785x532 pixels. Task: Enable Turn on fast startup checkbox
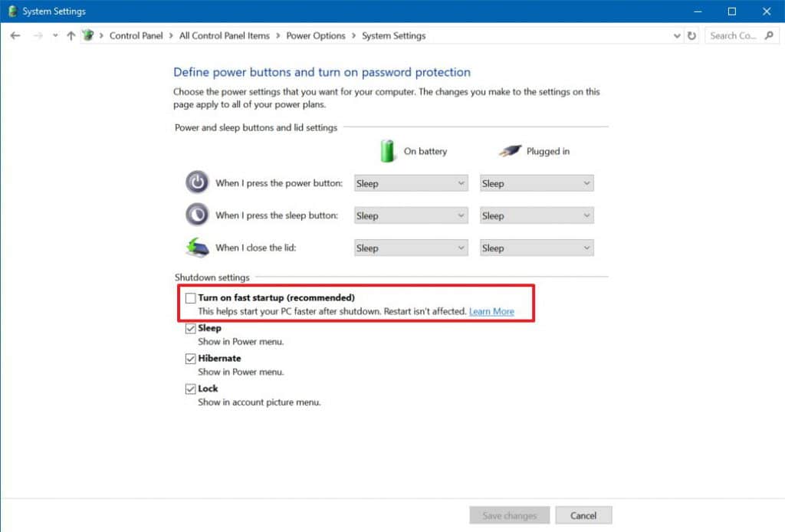[190, 297]
